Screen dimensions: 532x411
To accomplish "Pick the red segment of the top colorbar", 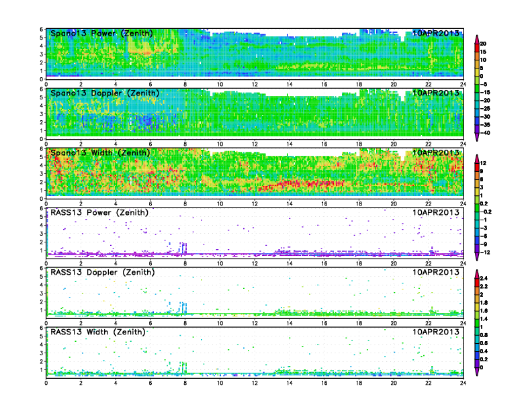I will [477, 48].
